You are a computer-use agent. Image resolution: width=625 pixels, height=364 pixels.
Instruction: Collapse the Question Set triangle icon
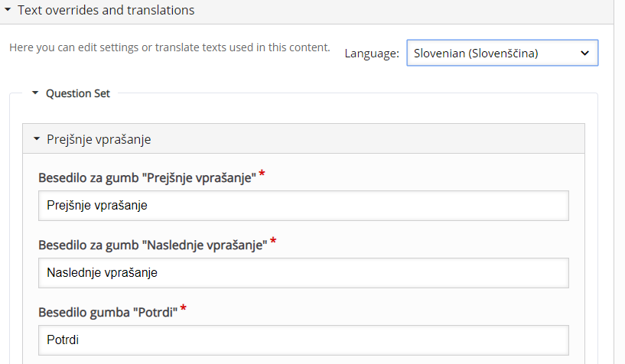click(x=35, y=93)
